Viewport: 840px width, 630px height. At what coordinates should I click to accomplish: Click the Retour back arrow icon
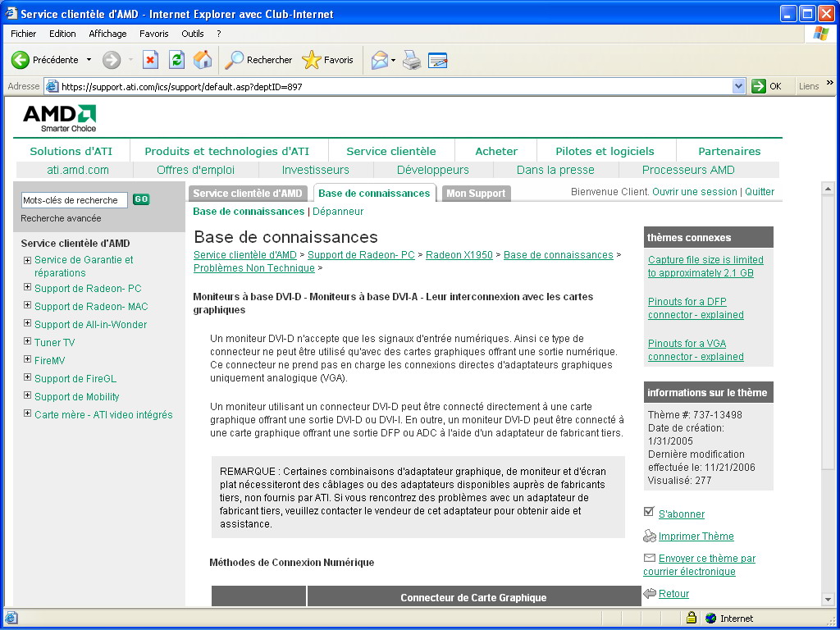(650, 593)
